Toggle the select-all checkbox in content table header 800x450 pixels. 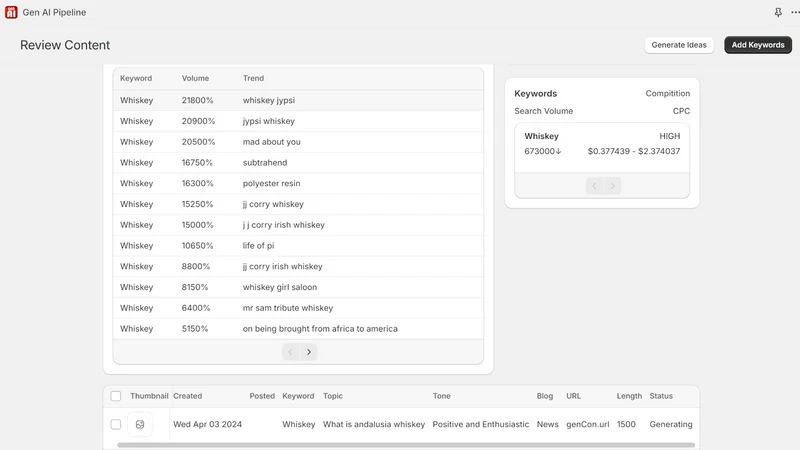(116, 396)
